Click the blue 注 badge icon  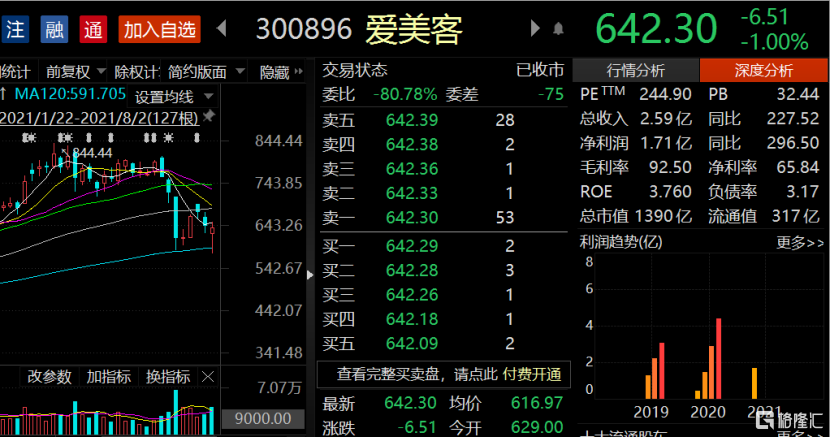15,29
